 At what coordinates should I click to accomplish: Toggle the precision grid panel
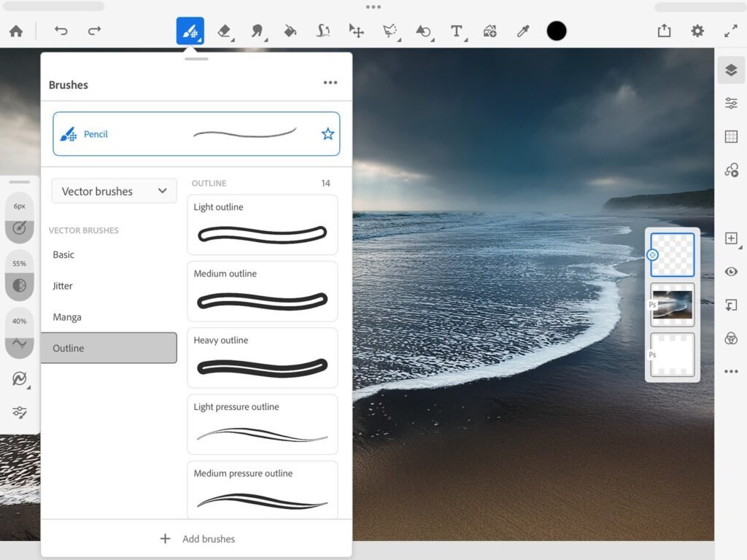(x=731, y=136)
